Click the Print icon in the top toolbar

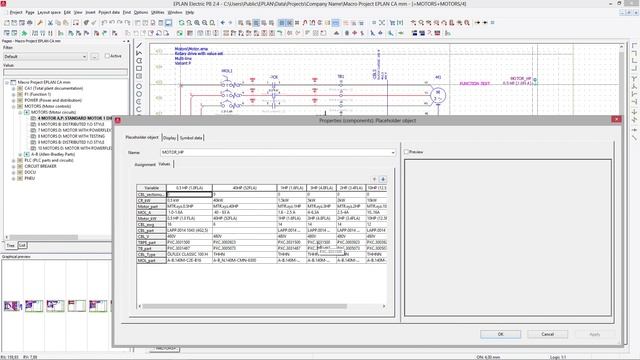(x=30, y=23)
